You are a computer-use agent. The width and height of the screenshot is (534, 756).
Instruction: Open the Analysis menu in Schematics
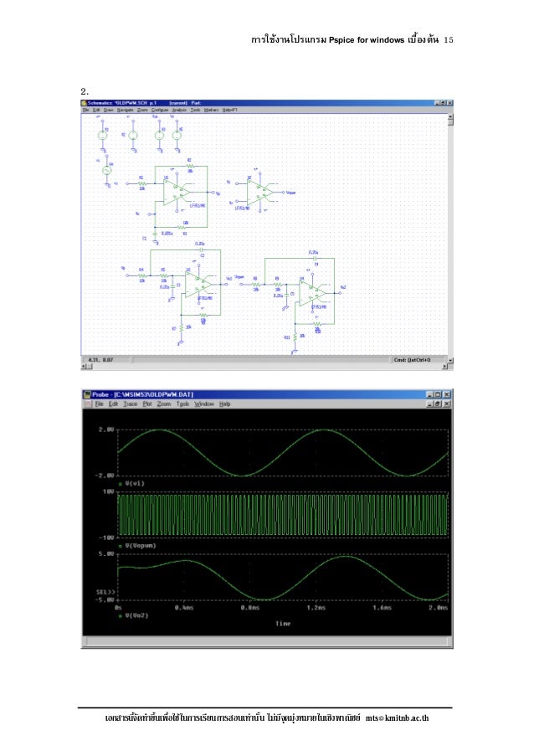point(179,110)
